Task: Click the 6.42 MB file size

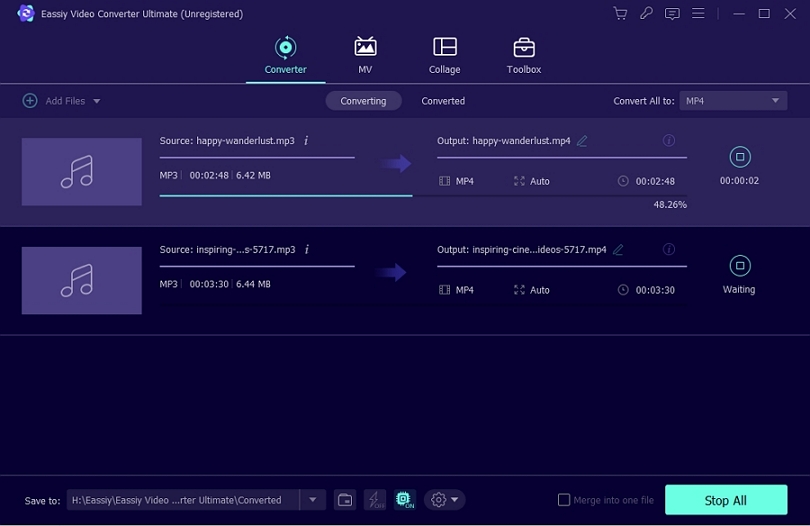Action: [253, 175]
